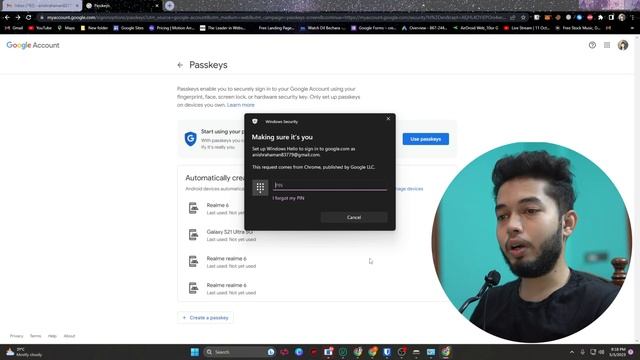Open the taskbar clock and date
This screenshot has height=360, width=640.
(x=617, y=352)
